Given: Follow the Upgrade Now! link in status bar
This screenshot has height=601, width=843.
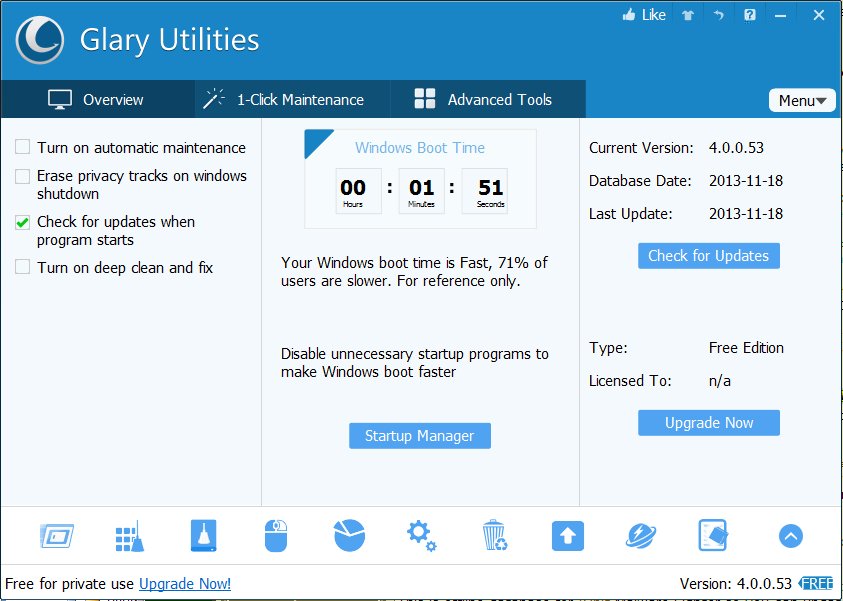Looking at the screenshot, I should (x=185, y=584).
